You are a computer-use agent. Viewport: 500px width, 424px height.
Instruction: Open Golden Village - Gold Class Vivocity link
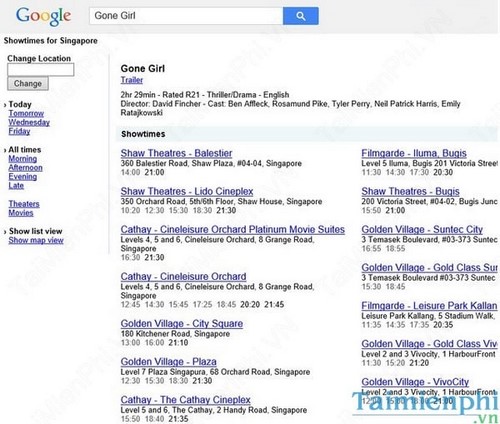[430, 343]
